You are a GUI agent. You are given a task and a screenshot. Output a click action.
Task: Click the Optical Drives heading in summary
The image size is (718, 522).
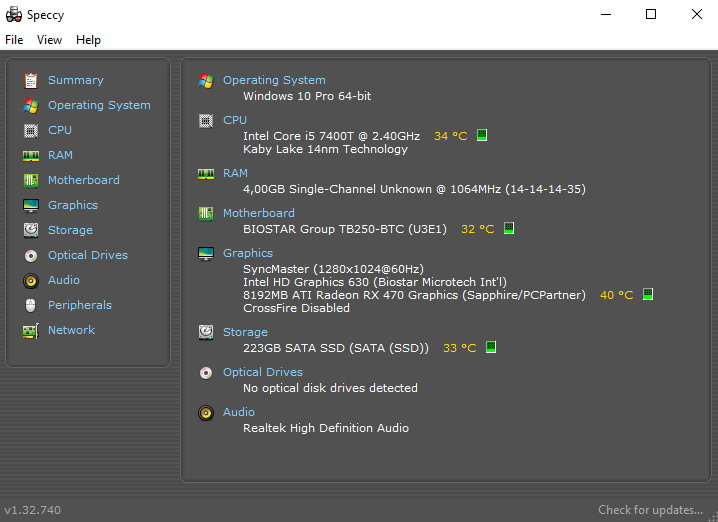pos(263,372)
